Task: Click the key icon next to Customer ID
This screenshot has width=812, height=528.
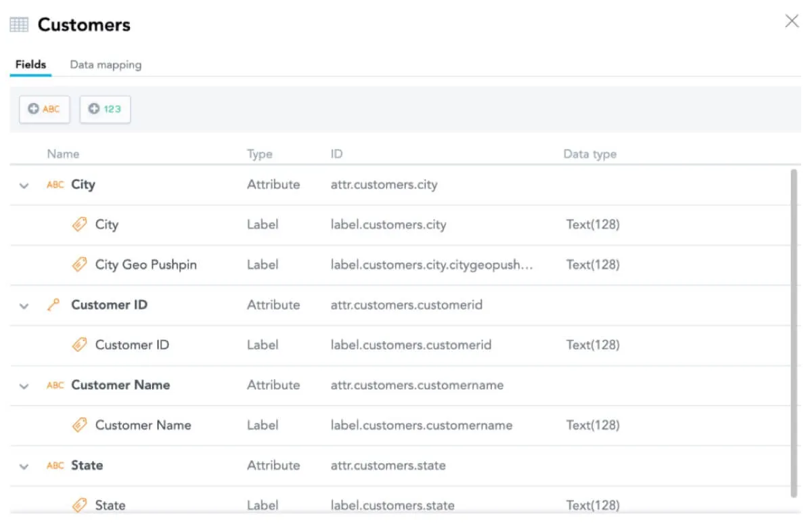Action: click(54, 305)
